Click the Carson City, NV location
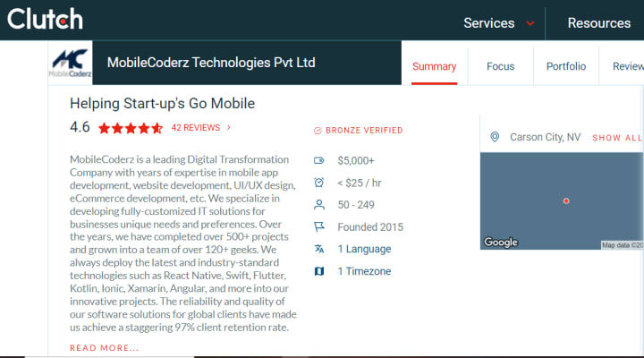 (546, 137)
